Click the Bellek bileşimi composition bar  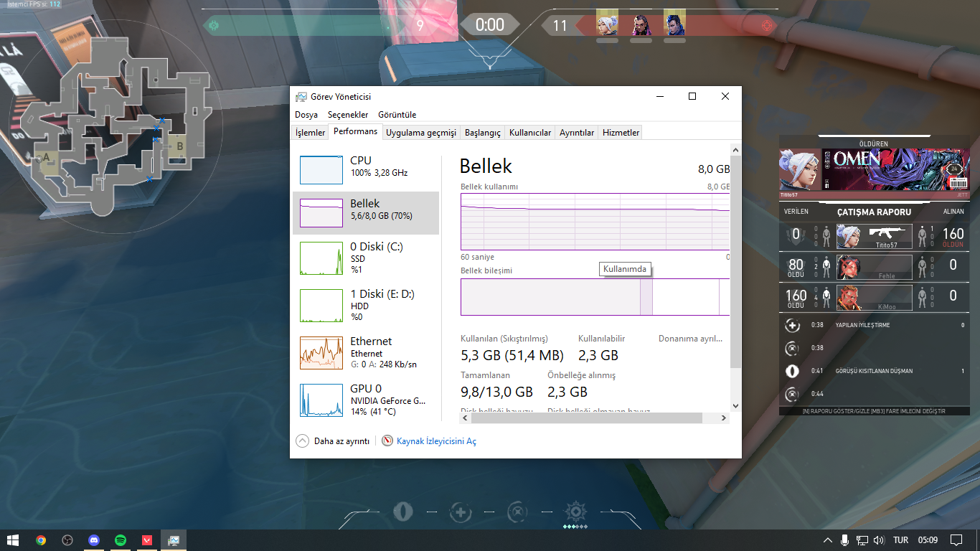click(595, 297)
